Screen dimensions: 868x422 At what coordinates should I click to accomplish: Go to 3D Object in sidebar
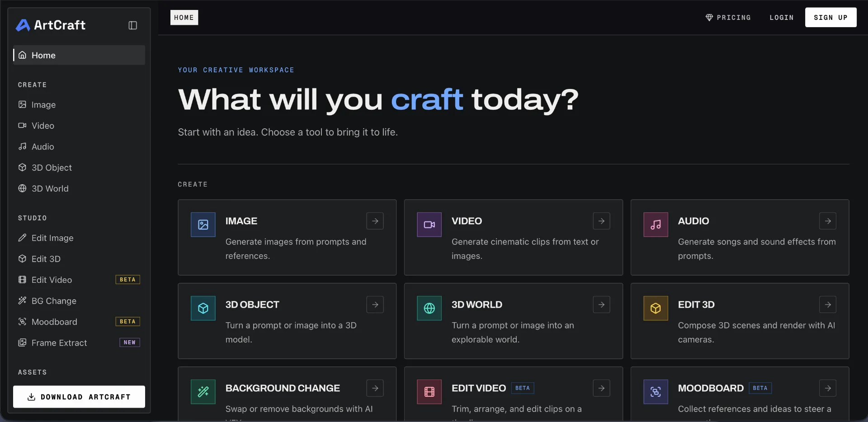point(79,168)
